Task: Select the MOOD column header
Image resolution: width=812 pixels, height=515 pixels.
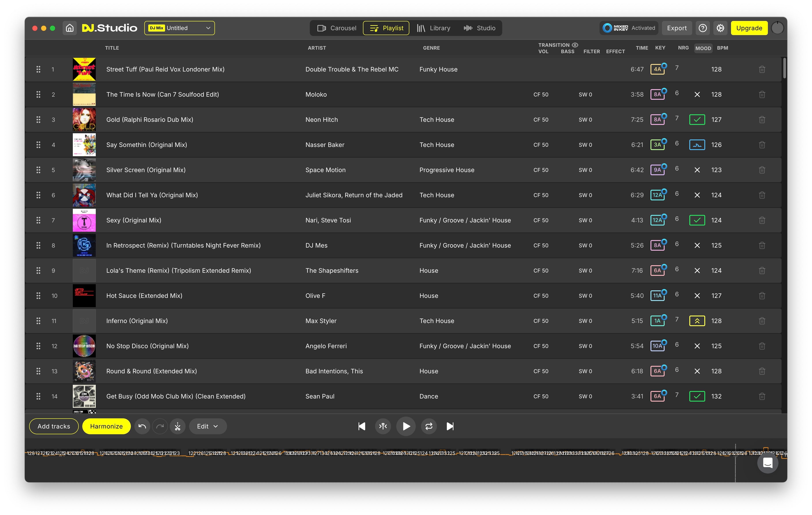Action: (703, 48)
